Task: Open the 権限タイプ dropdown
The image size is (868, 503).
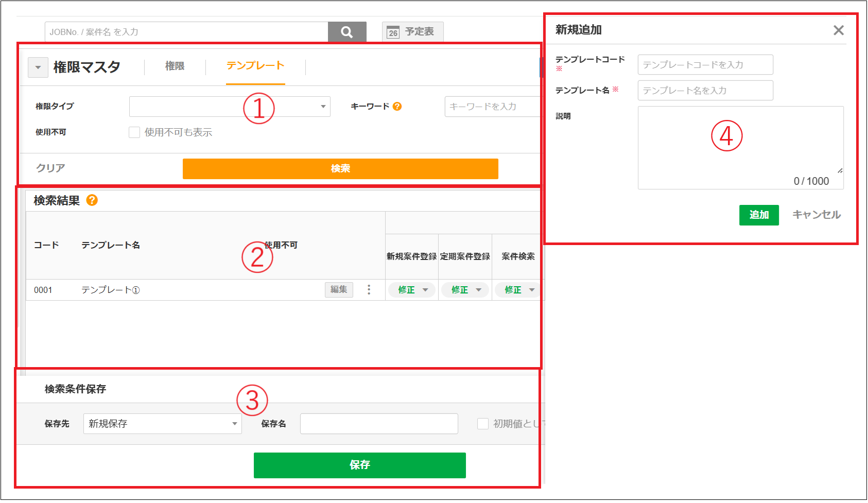Action: pyautogui.click(x=230, y=107)
